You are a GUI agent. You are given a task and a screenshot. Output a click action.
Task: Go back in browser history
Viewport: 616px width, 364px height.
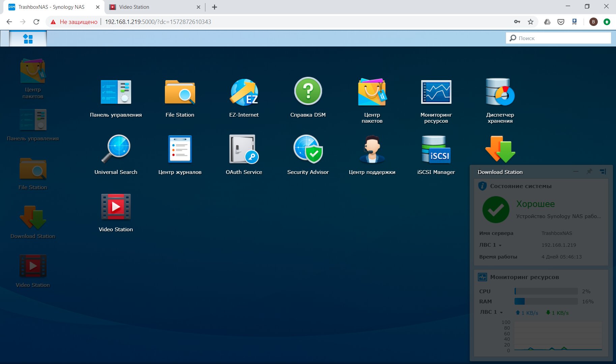(9, 22)
